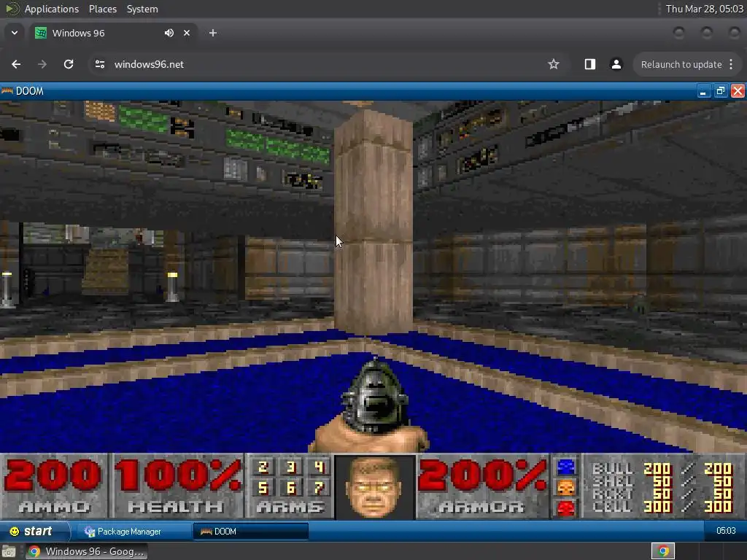Select the DOOM taskbar item
Viewport: 747px width, 560px height.
pos(251,532)
